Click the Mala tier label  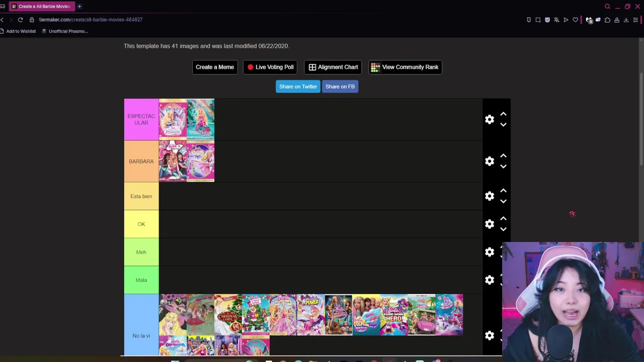[141, 280]
